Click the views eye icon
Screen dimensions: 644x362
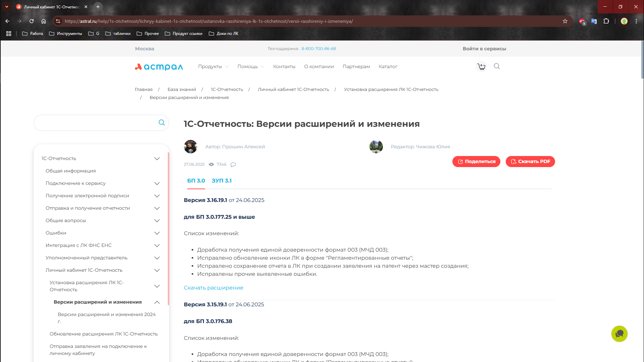(211, 164)
